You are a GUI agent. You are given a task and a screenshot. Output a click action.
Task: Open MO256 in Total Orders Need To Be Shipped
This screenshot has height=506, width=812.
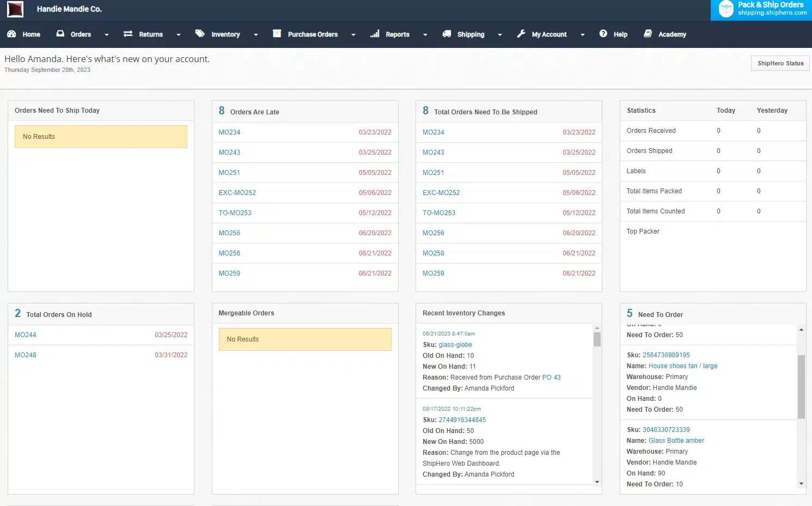[x=433, y=233]
